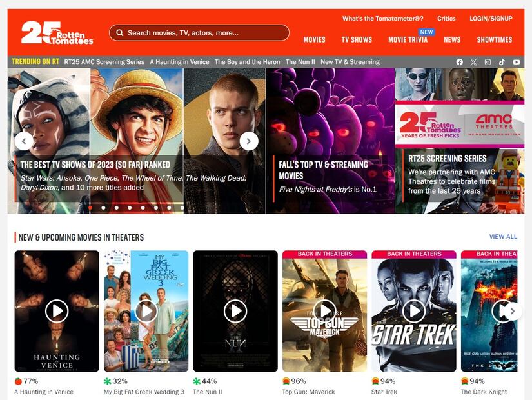Click VIEW ALL for upcoming movies
This screenshot has height=400, width=532.
point(503,236)
